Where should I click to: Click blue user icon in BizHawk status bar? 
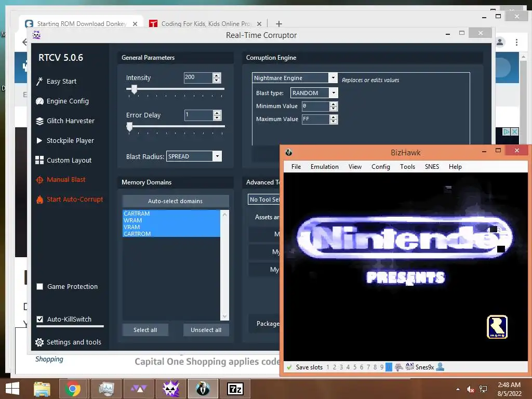(440, 367)
